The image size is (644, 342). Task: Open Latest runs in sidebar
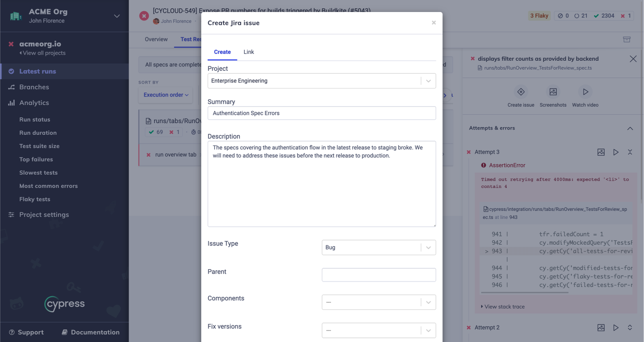(65, 71)
